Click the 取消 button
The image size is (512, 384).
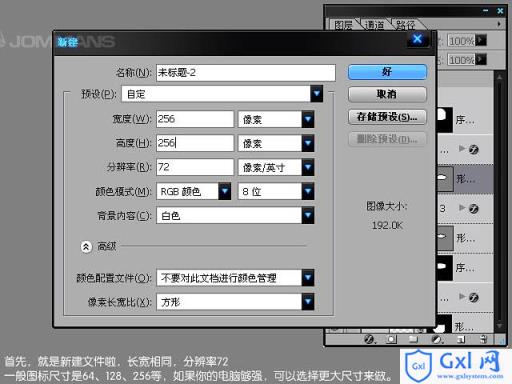click(x=387, y=94)
